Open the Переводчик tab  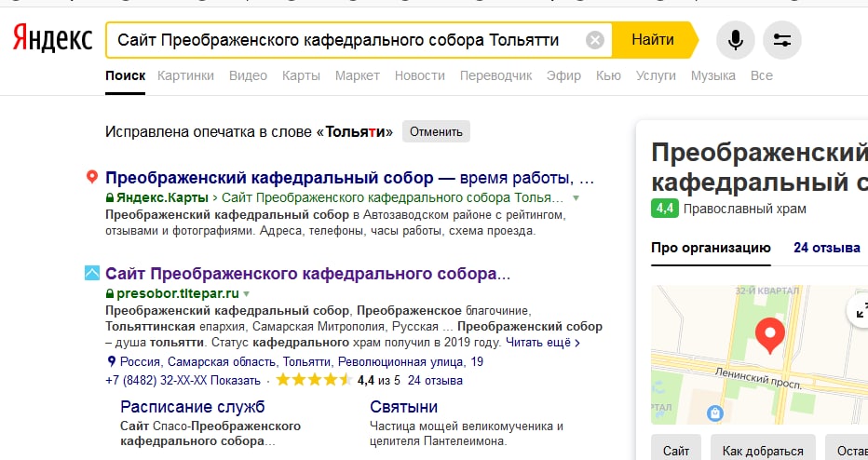point(495,75)
